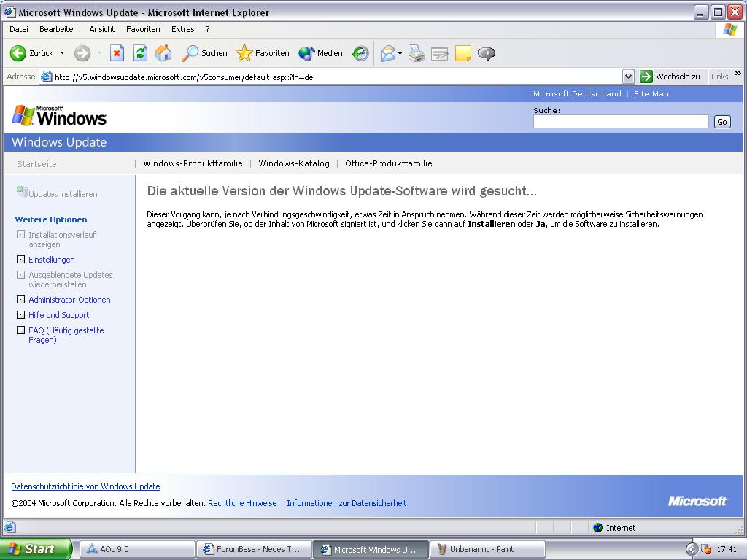Viewport: 747px width, 560px height.
Task: Stop loading with the red X icon
Action: tap(117, 53)
